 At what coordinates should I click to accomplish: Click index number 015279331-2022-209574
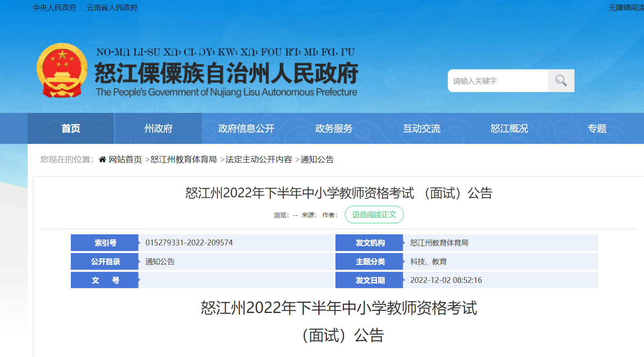189,242
